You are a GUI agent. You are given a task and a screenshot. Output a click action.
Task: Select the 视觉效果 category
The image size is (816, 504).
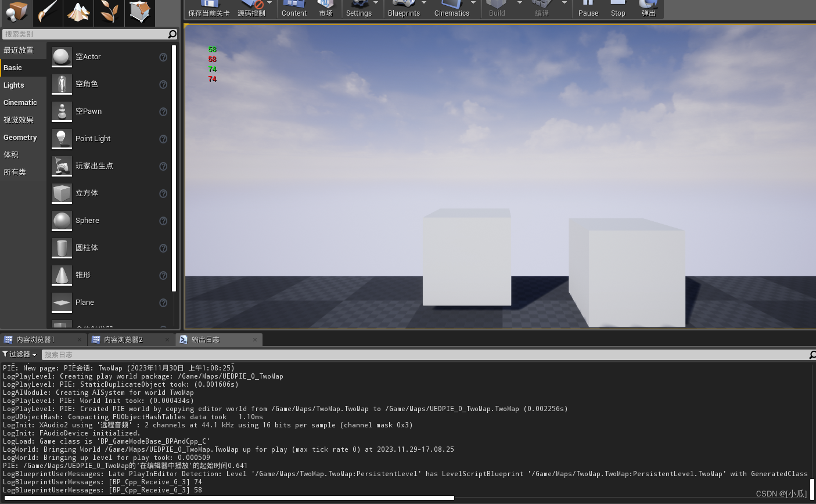pyautogui.click(x=23, y=120)
